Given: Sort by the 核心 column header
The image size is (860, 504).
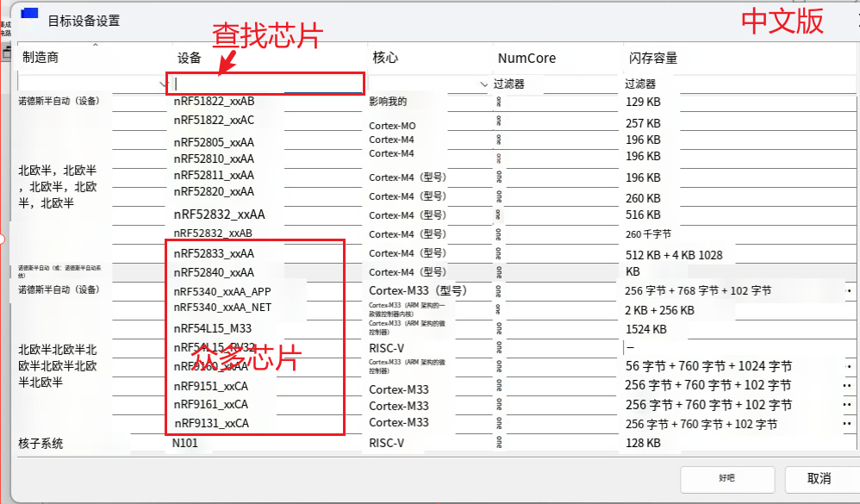Looking at the screenshot, I should pyautogui.click(x=385, y=57).
